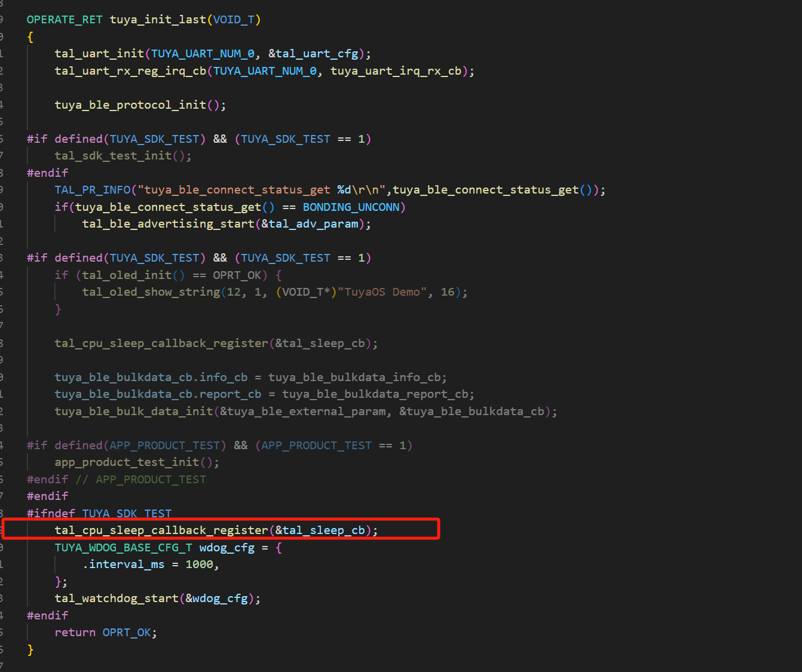Select the BONDING_UNCONN constant
The width and height of the screenshot is (802, 672).
tap(351, 207)
